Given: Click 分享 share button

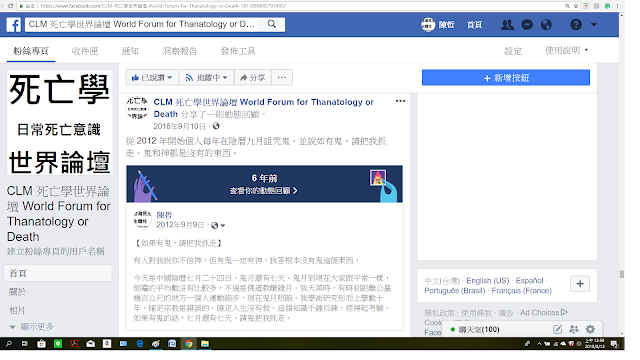Looking at the screenshot, I should (253, 78).
